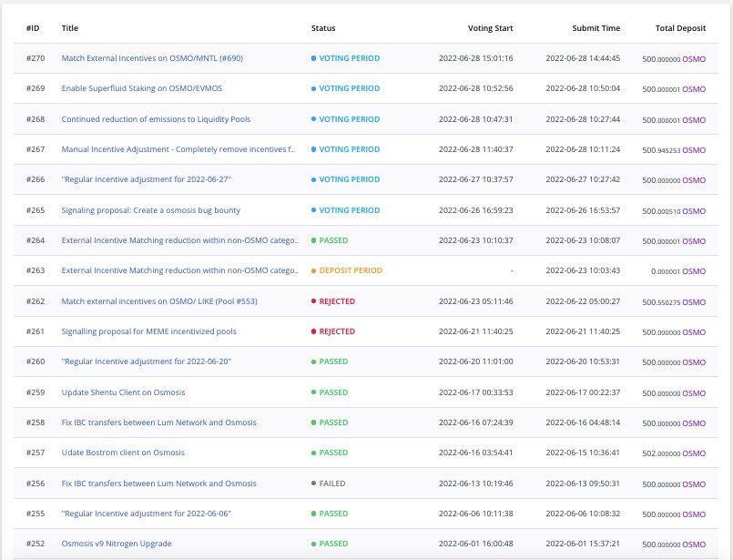
Task: Click the FAILED status of #256
Action: [328, 484]
